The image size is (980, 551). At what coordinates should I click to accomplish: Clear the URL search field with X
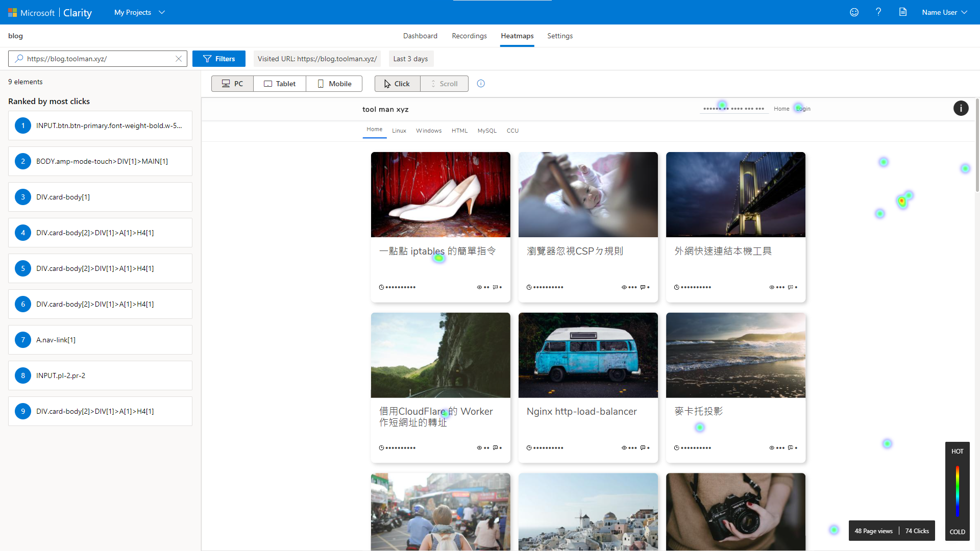[179, 59]
